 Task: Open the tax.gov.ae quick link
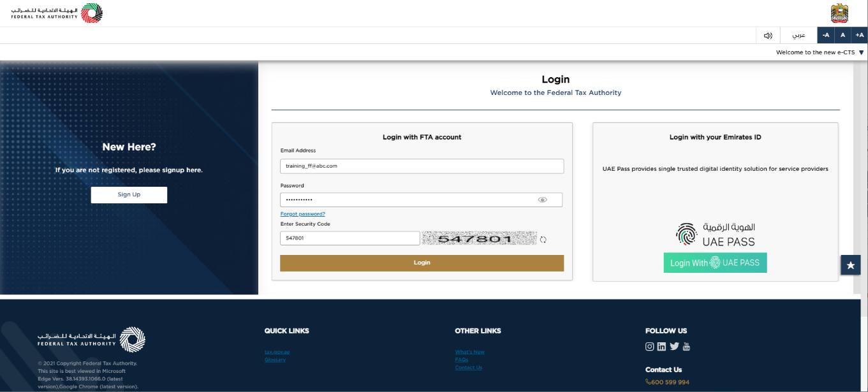coord(277,352)
